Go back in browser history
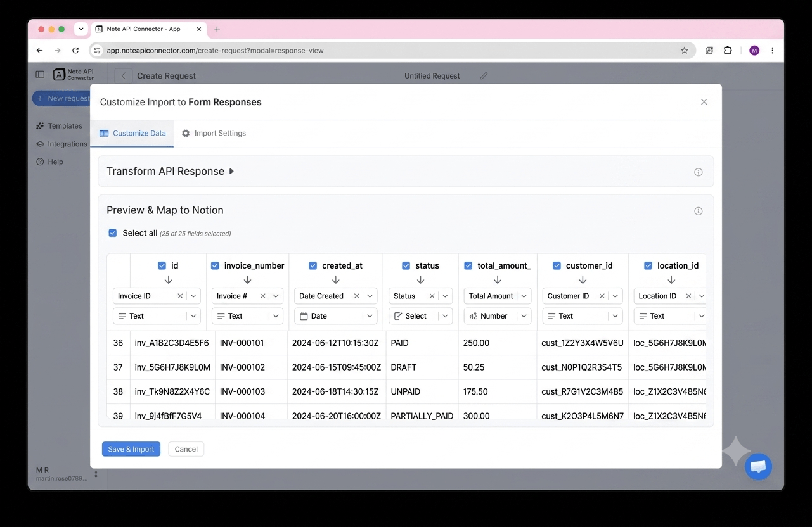Viewport: 812px width, 527px height. (40, 51)
